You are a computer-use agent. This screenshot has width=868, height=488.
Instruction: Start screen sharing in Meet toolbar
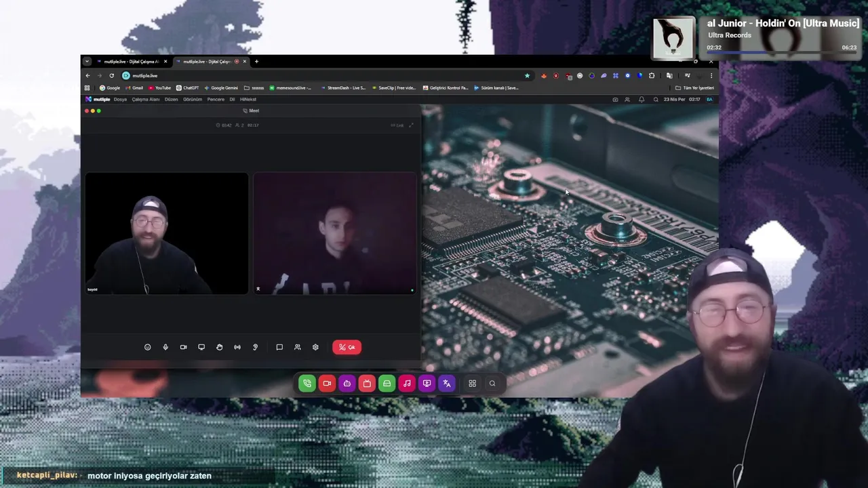click(201, 347)
